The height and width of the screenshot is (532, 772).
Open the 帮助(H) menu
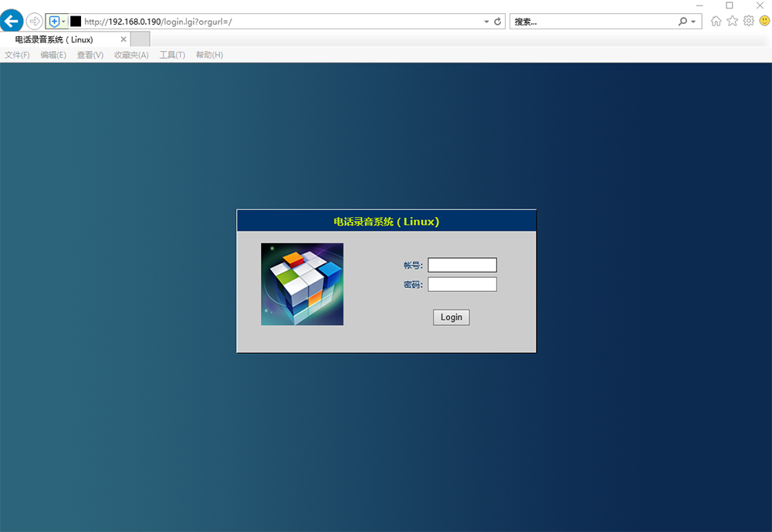click(x=209, y=55)
